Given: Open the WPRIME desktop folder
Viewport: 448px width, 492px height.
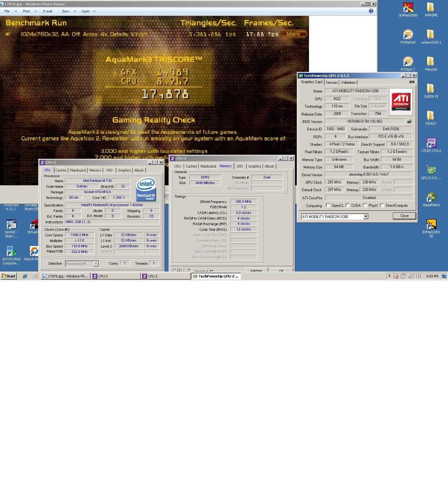Looking at the screenshot, I should [x=431, y=10].
